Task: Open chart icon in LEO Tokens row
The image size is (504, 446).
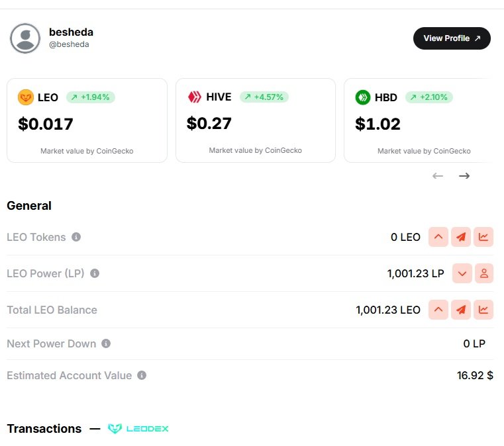Action: point(483,237)
